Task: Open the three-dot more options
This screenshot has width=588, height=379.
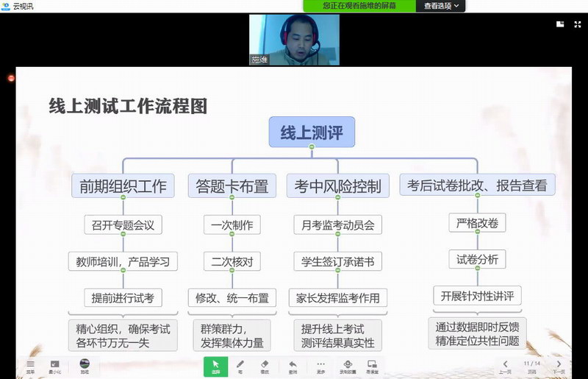Action: click(x=320, y=366)
